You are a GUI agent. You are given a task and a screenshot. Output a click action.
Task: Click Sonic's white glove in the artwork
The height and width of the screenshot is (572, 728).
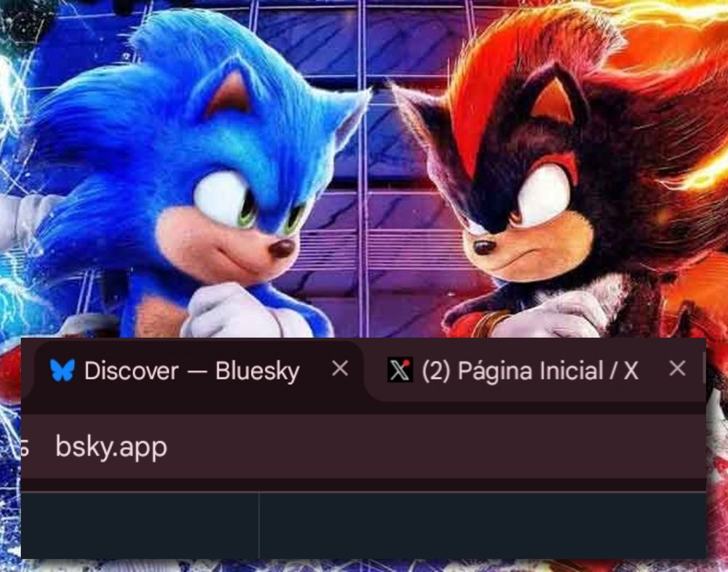237,312
